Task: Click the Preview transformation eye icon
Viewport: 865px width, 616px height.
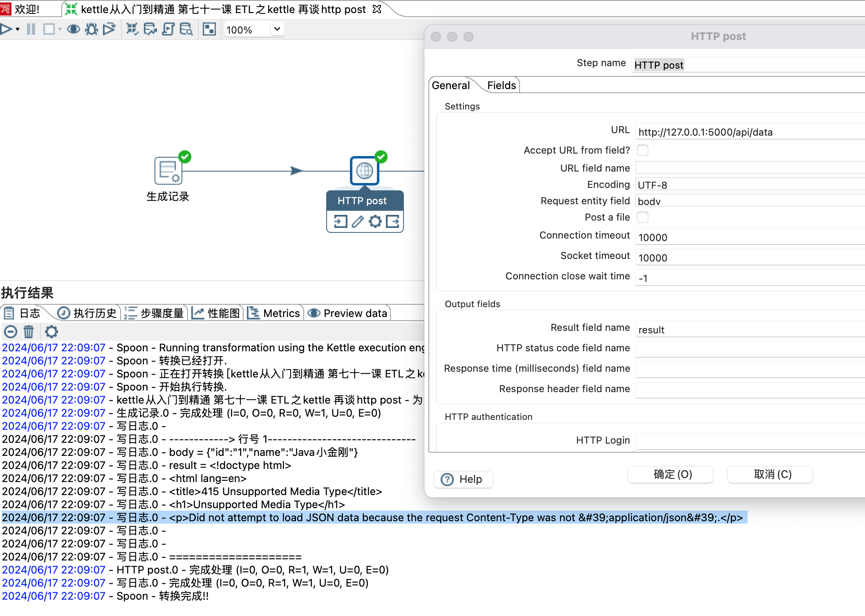Action: (73, 29)
